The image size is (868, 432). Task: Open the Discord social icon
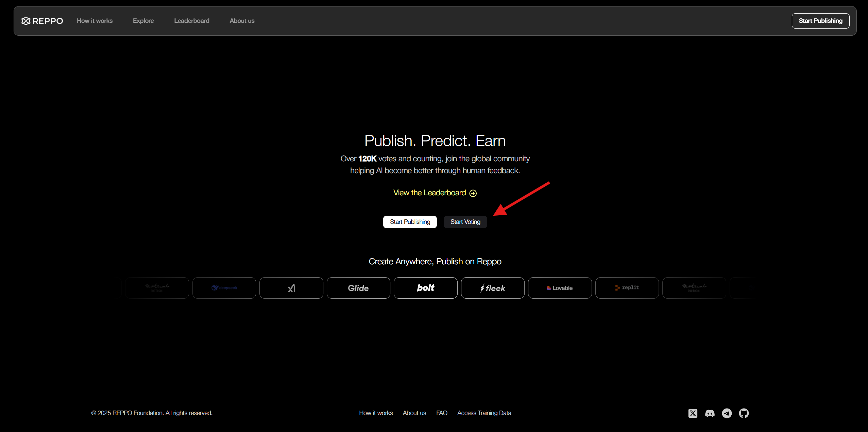pos(710,413)
